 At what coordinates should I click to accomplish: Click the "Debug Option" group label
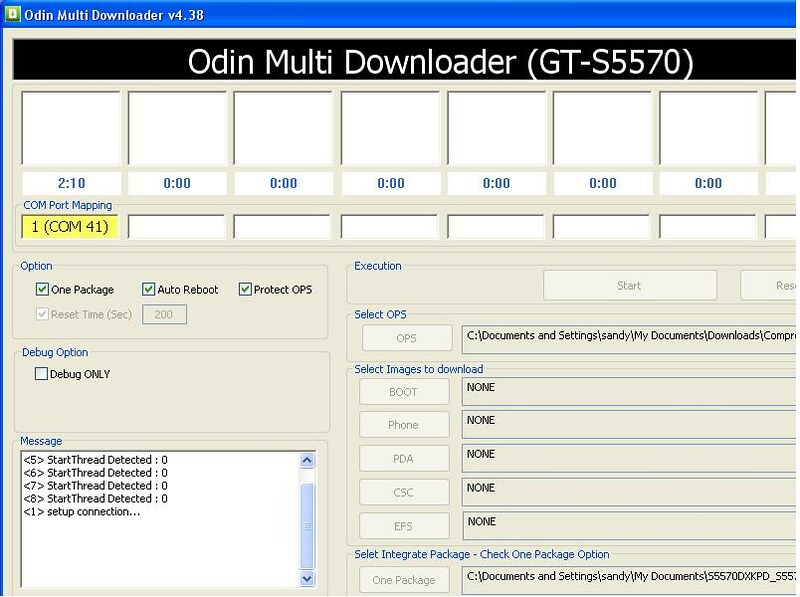coord(55,352)
